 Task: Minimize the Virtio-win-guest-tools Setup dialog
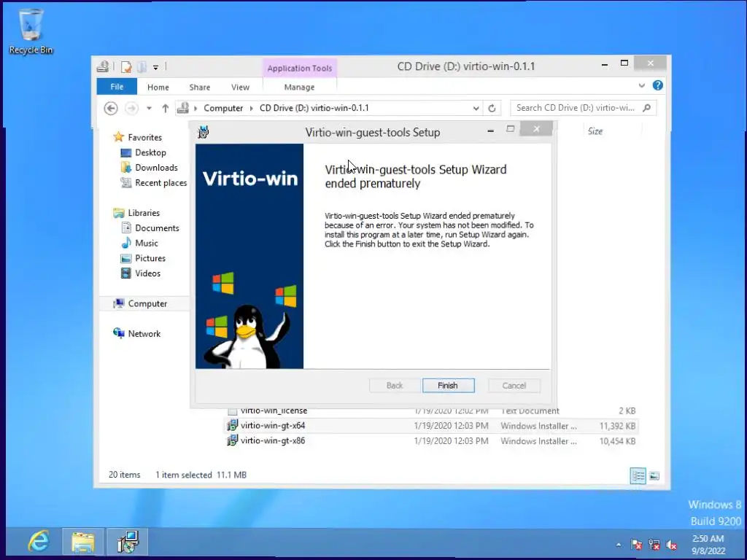pyautogui.click(x=490, y=131)
